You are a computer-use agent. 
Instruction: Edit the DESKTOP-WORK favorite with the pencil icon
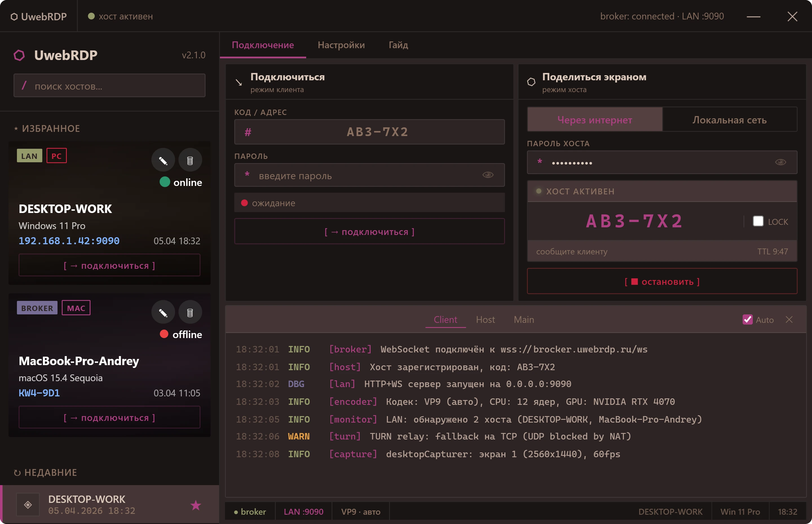[x=163, y=160]
